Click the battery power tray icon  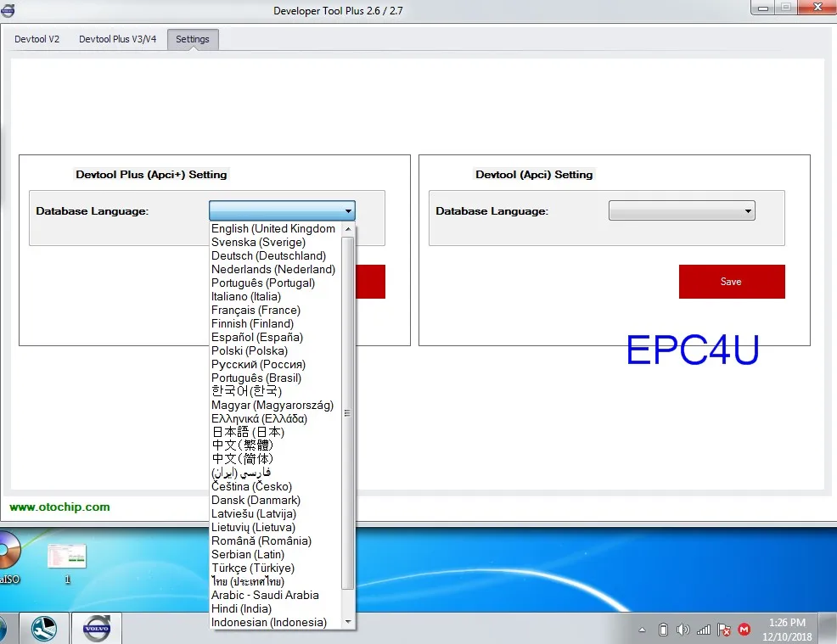[663, 630]
